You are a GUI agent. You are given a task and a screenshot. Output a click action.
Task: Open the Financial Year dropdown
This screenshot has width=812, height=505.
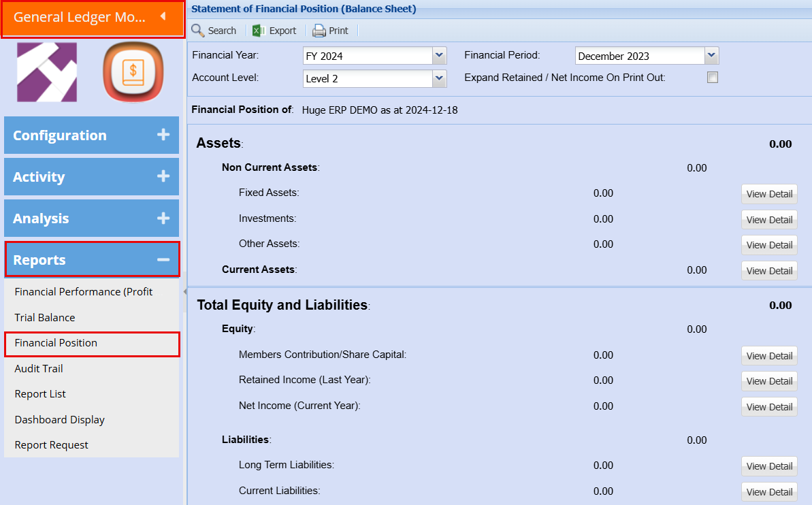(439, 56)
